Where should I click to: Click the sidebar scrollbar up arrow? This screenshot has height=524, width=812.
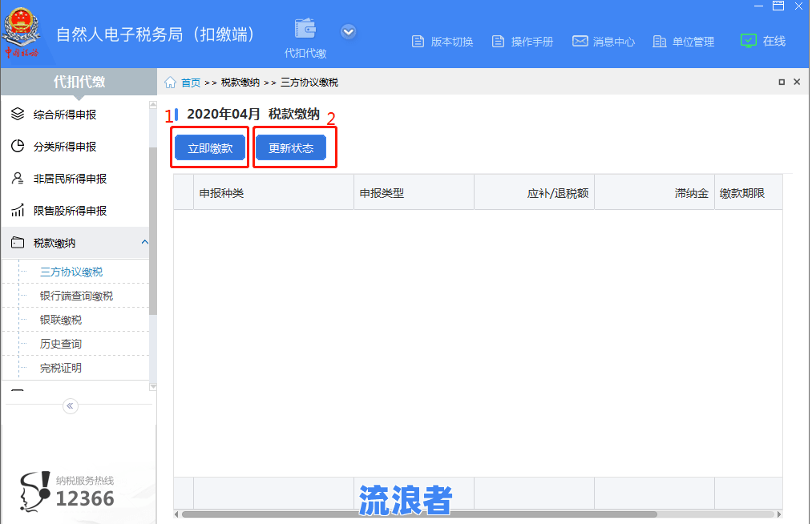[153, 105]
